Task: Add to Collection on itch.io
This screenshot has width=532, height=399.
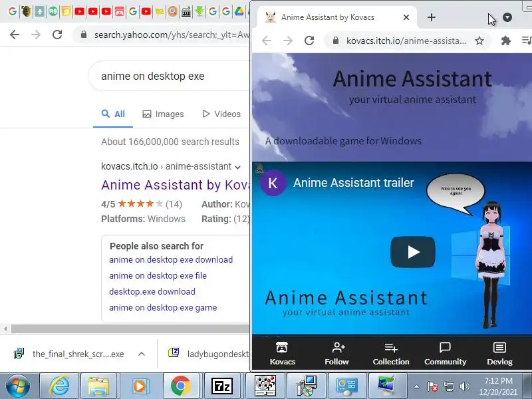Action: click(391, 354)
